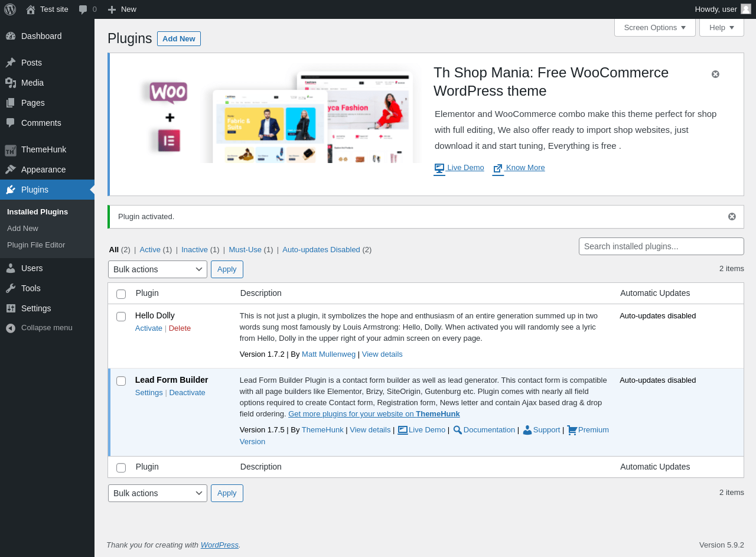Click the Settings sliders icon

point(11,308)
